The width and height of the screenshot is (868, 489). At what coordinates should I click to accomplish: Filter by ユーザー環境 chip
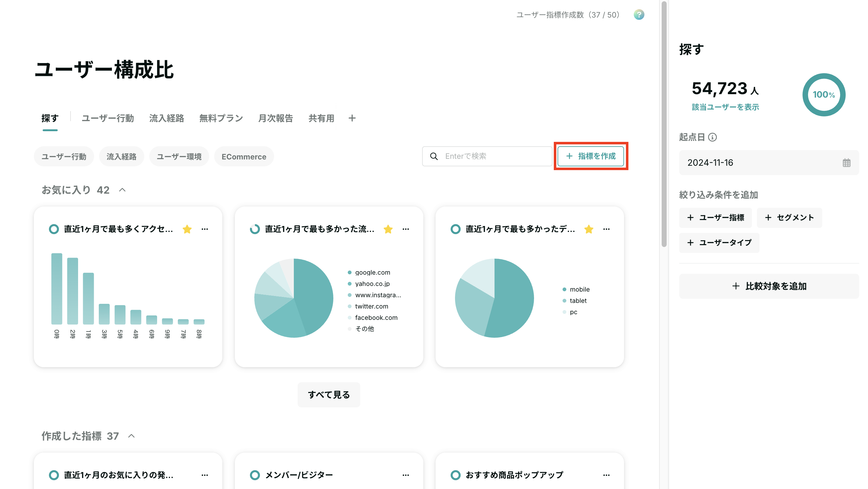point(179,157)
